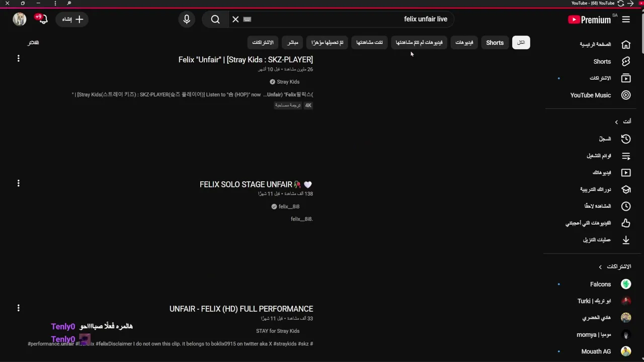Click the keyboard icon in search box

click(247, 19)
